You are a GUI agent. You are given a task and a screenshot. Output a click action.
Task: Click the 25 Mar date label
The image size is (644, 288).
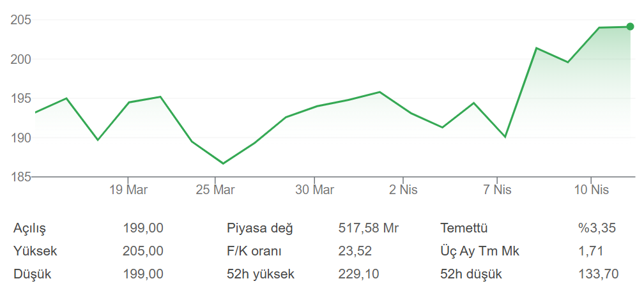coord(215,190)
